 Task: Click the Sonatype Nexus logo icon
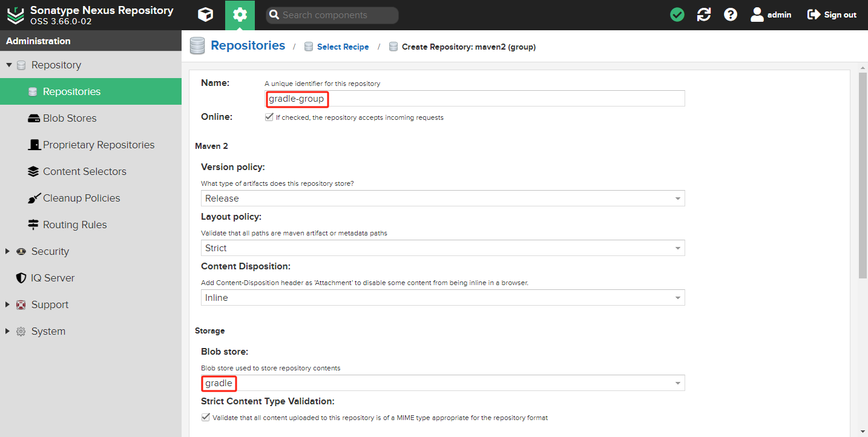point(15,15)
